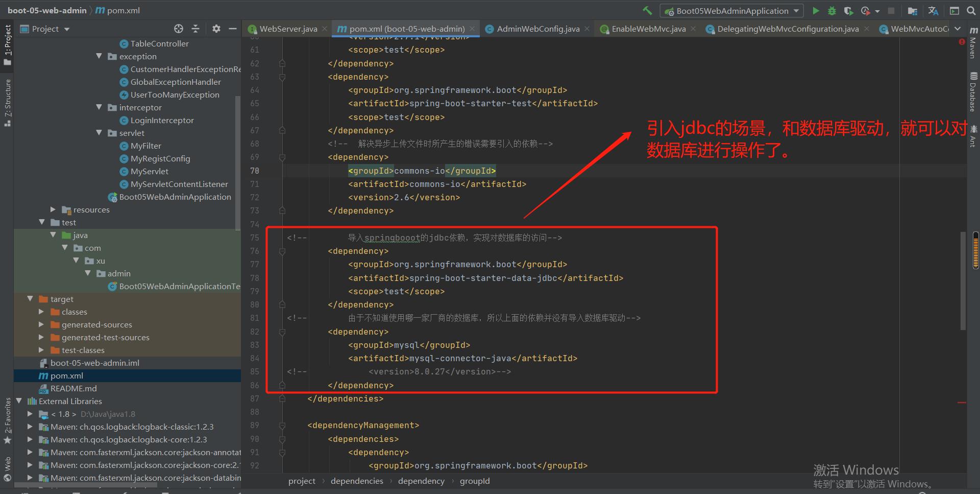Build the project with the hammer icon
This screenshot has height=494, width=980.
(647, 10)
